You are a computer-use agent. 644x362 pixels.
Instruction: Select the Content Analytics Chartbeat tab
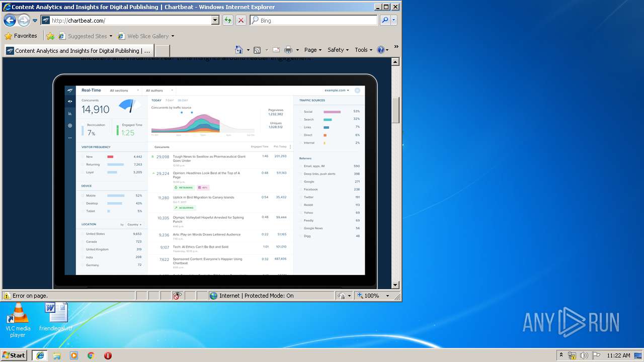(x=78, y=51)
